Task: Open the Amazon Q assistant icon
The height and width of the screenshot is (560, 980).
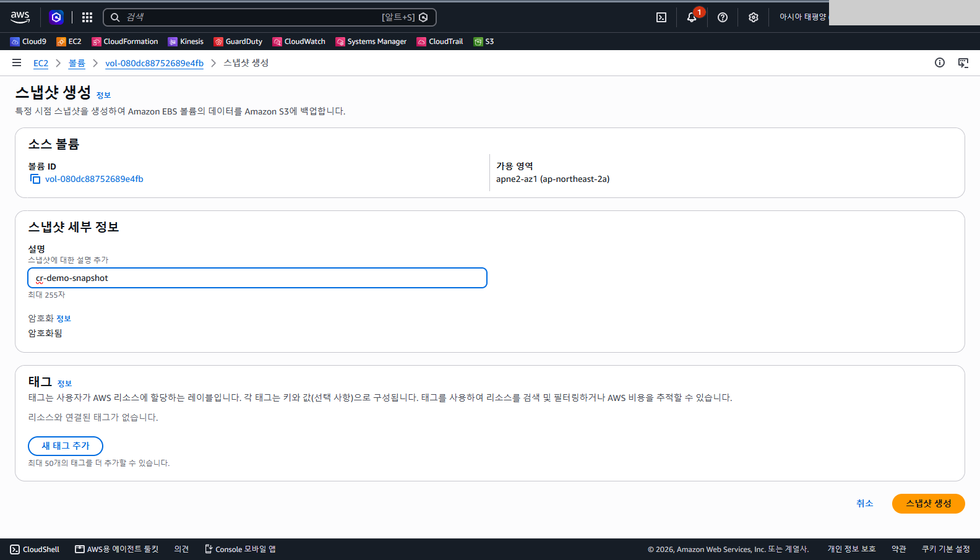Action: coord(56,17)
